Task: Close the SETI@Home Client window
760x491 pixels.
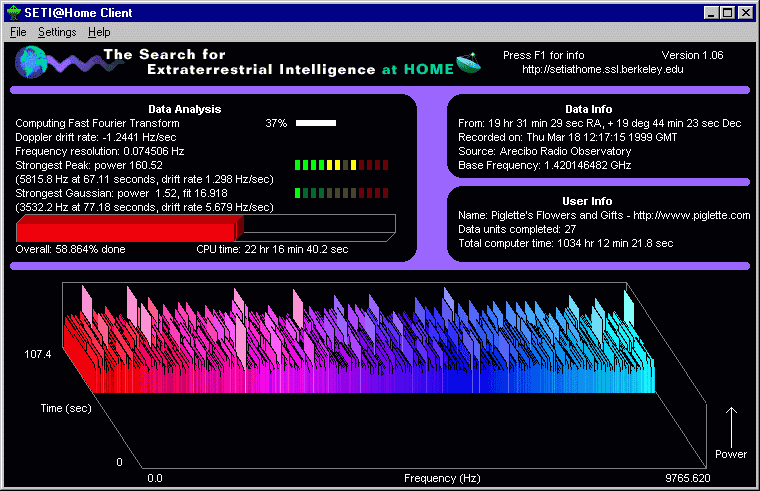Action: click(x=745, y=13)
